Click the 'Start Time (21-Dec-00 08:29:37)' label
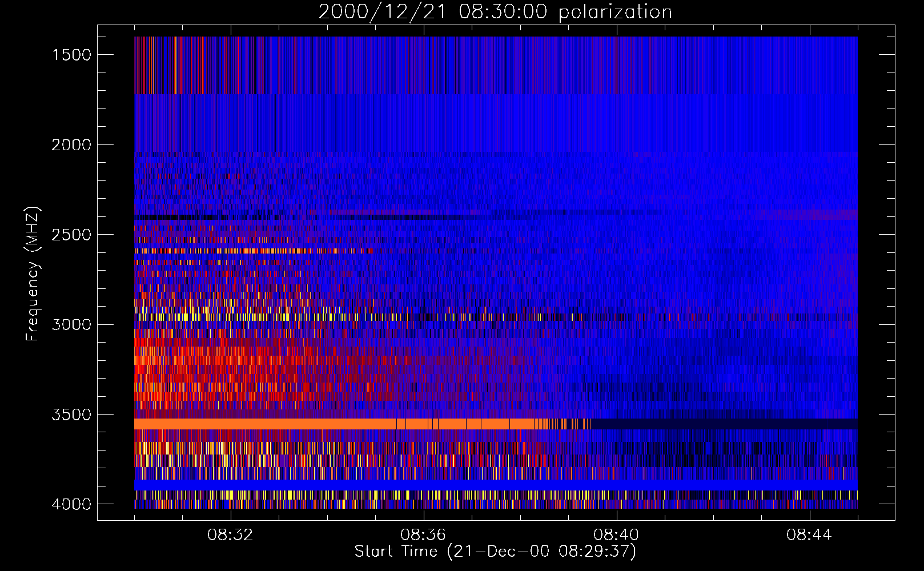Viewport: 924px width, 571px height. 495,552
